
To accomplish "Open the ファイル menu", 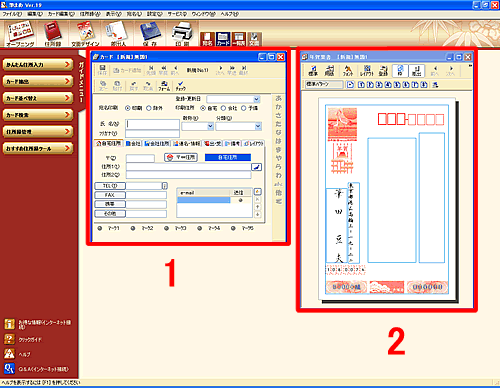I will (12, 14).
